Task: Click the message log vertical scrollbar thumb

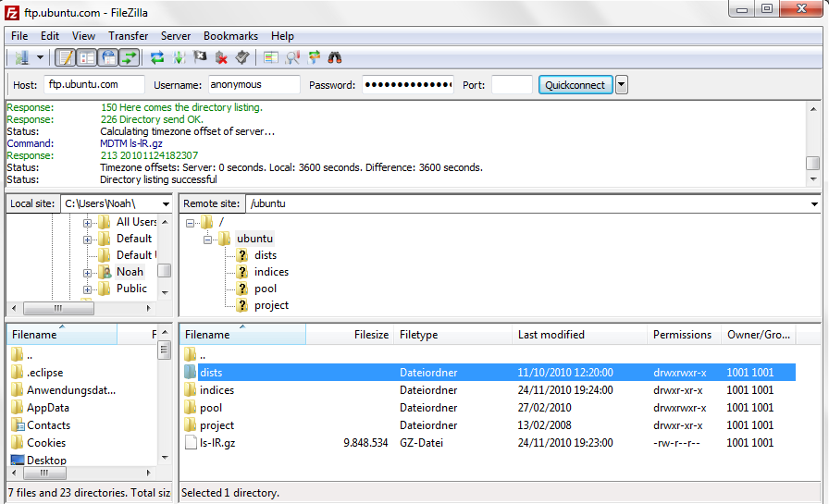Action: pyautogui.click(x=812, y=164)
